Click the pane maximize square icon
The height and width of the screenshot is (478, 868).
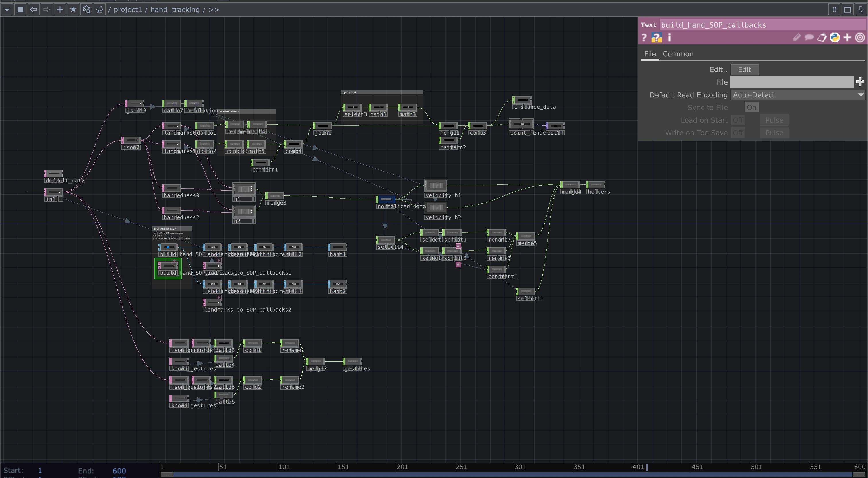coord(847,10)
